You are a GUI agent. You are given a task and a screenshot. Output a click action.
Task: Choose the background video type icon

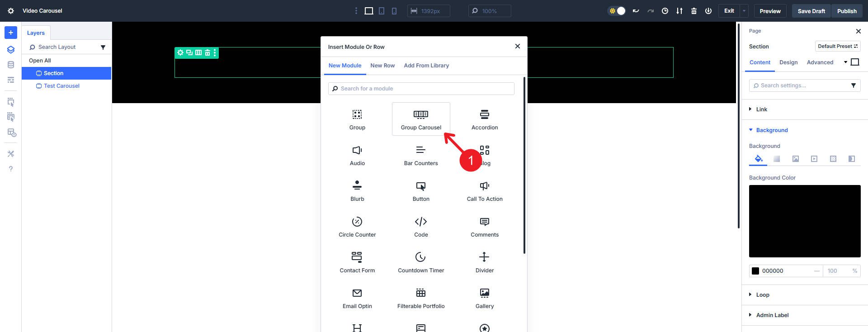(814, 159)
